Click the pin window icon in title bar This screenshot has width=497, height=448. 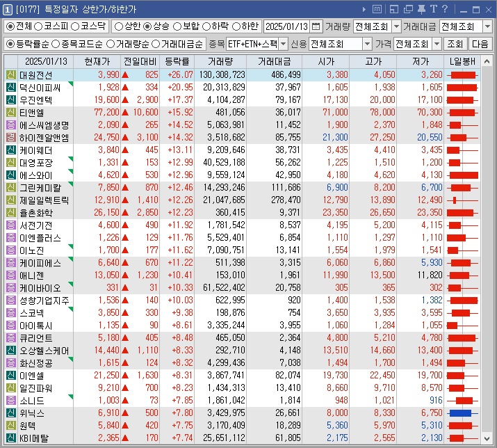click(x=421, y=9)
